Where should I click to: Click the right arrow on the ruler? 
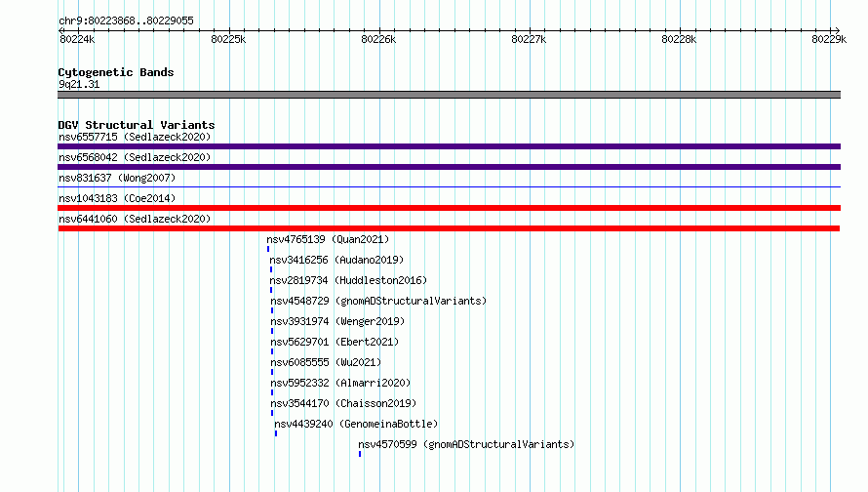pyautogui.click(x=837, y=30)
